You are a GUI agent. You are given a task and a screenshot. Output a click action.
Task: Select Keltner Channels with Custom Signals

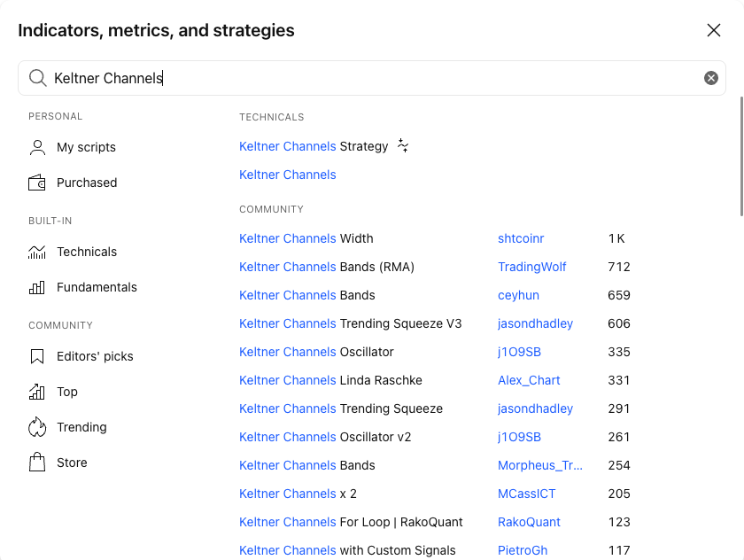coord(347,550)
